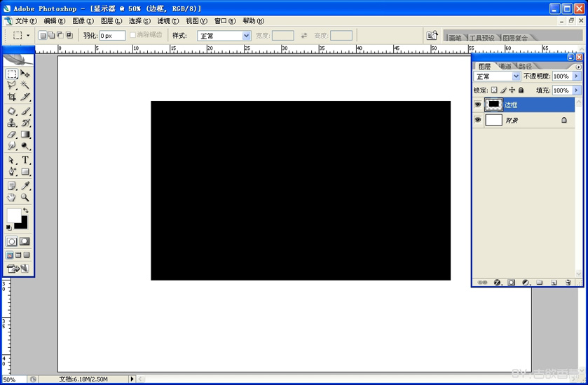Viewport: 588px width, 385px height.
Task: Open the 图像 menu
Action: click(x=83, y=21)
